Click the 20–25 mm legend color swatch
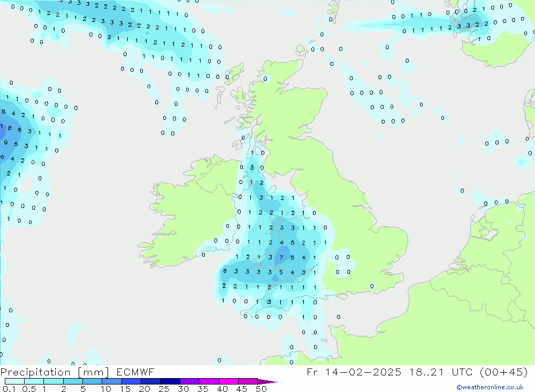535x392 pixels. [x=151, y=381]
